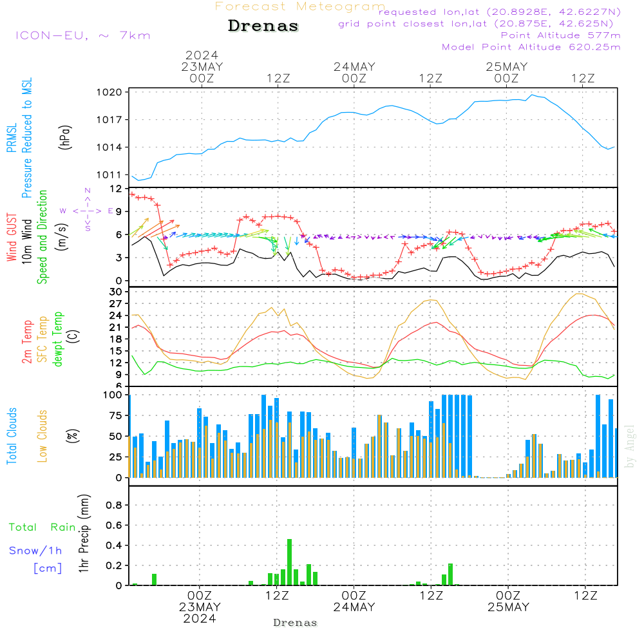Image resolution: width=644 pixels, height=644 pixels.
Task: Click the requested lon,lat coordinates line
Action: (x=500, y=12)
